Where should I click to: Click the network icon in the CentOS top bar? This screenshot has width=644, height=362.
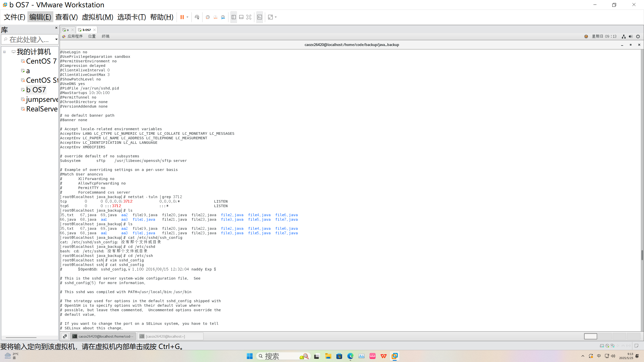623,36
